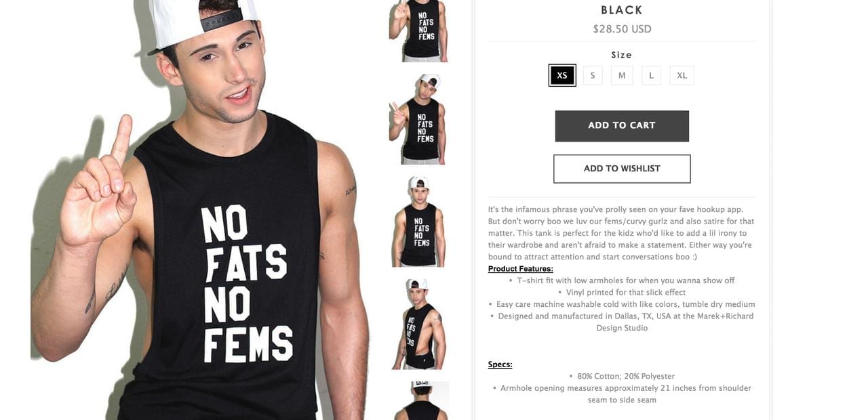Pick the M size box
The image size is (868, 420).
click(622, 75)
